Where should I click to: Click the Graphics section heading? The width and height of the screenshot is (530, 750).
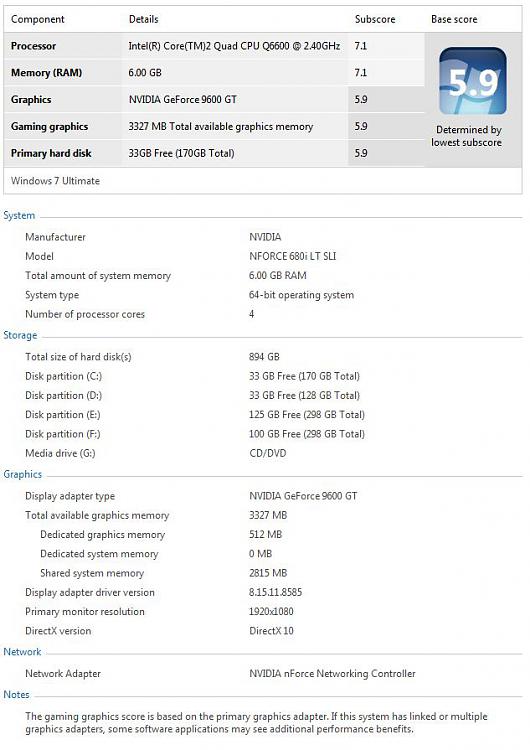pos(22,474)
